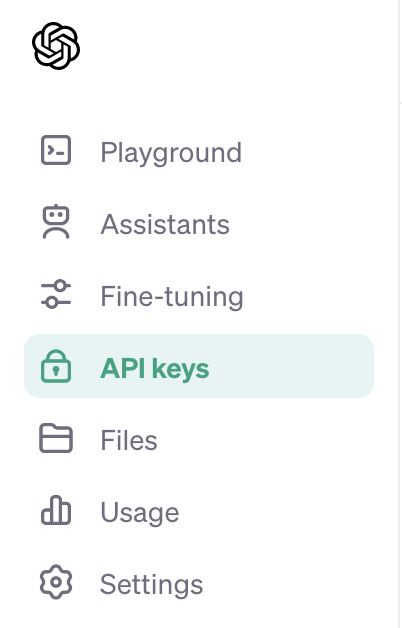Click the upper knob of the Fine-tuning icon
Screen dimensions: 402x628
click(x=60, y=286)
